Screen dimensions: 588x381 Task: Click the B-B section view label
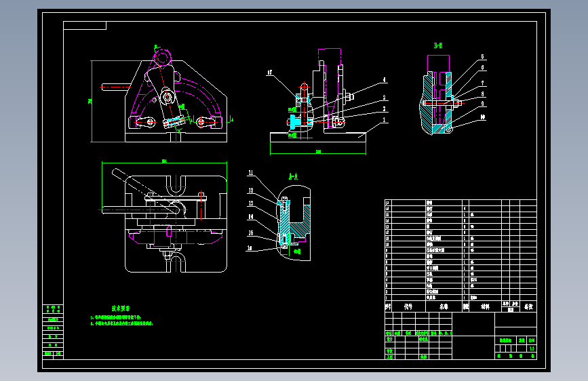(438, 45)
